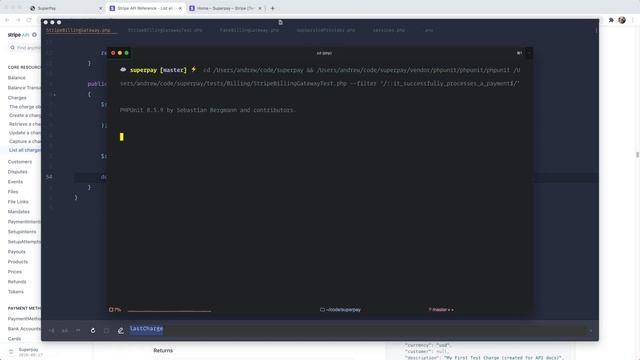Close the terminal window with red button

pos(113,53)
